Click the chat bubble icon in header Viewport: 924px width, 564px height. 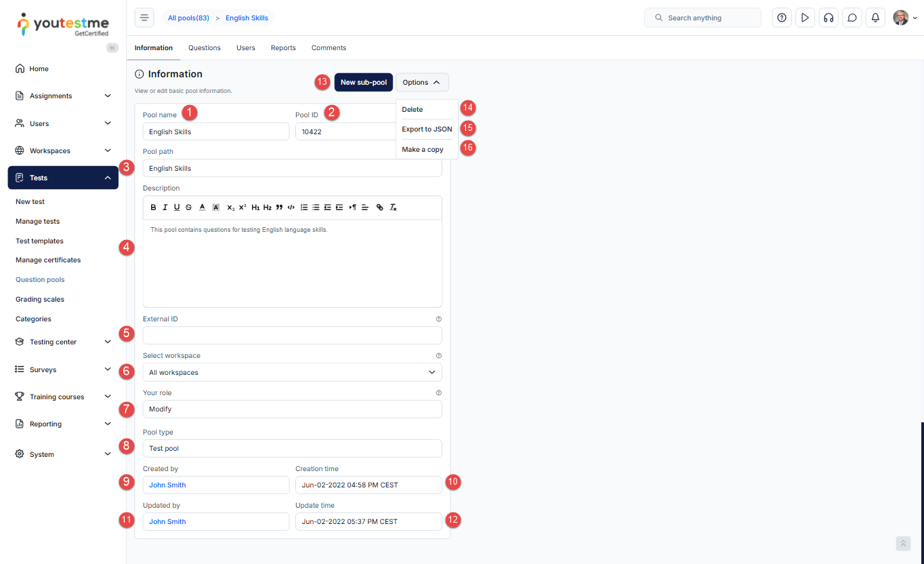click(852, 18)
